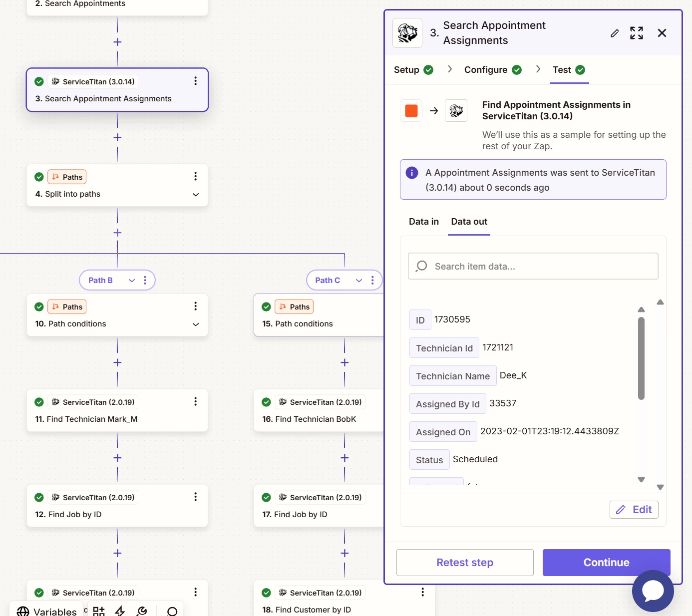Open kebab menu on Find Technician Mark_M step

(x=195, y=401)
